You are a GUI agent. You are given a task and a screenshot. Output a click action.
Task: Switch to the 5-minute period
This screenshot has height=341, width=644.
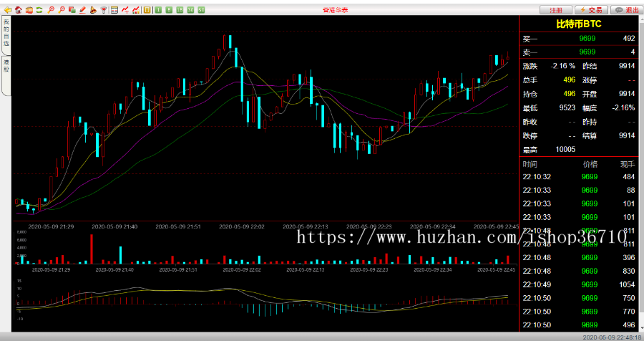point(169,10)
